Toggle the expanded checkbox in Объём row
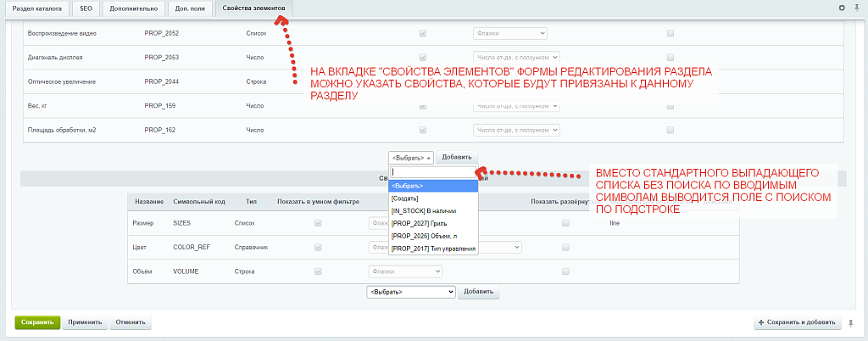The height and width of the screenshot is (341, 868). pos(565,271)
